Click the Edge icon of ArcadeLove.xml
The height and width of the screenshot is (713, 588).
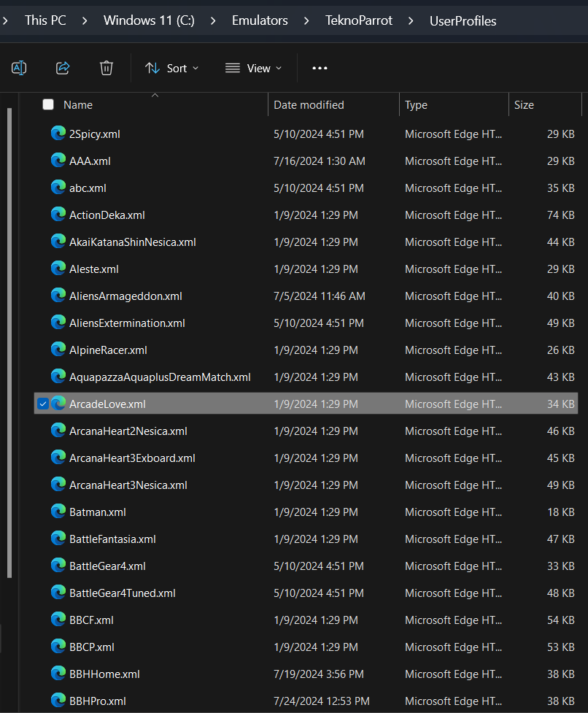[x=58, y=403]
